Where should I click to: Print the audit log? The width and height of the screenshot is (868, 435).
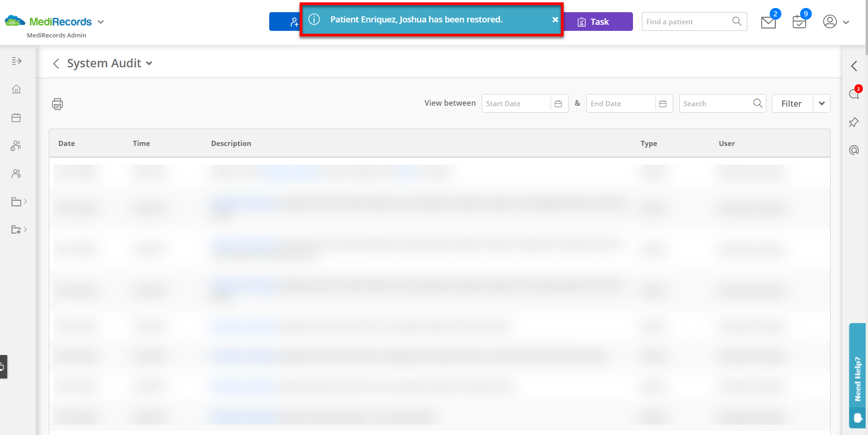[58, 104]
